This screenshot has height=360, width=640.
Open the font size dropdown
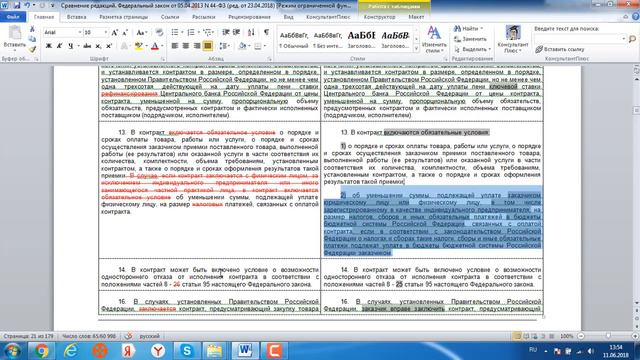(105, 32)
